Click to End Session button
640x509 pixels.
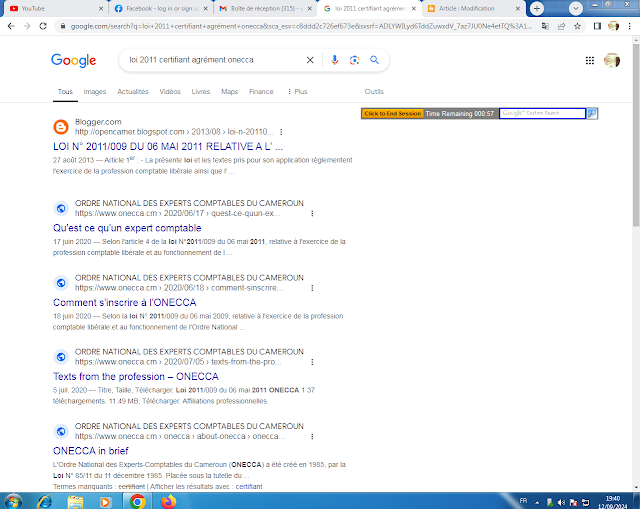coord(393,113)
